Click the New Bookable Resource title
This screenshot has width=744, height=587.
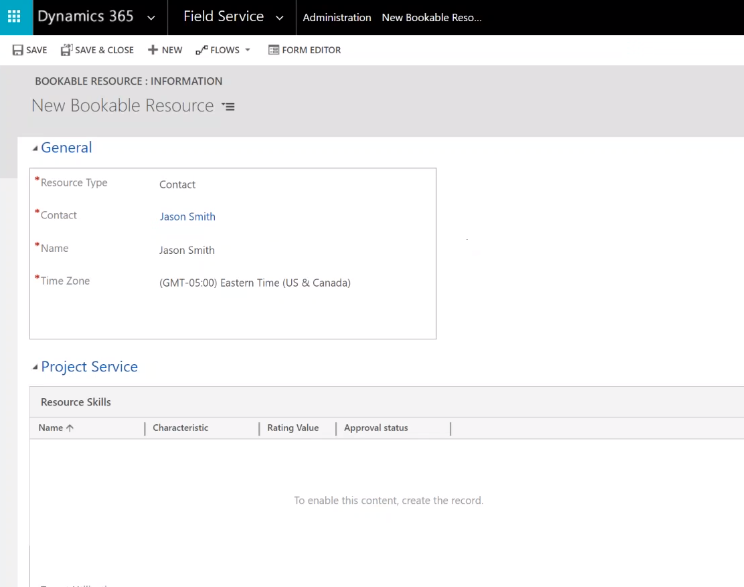[122, 105]
